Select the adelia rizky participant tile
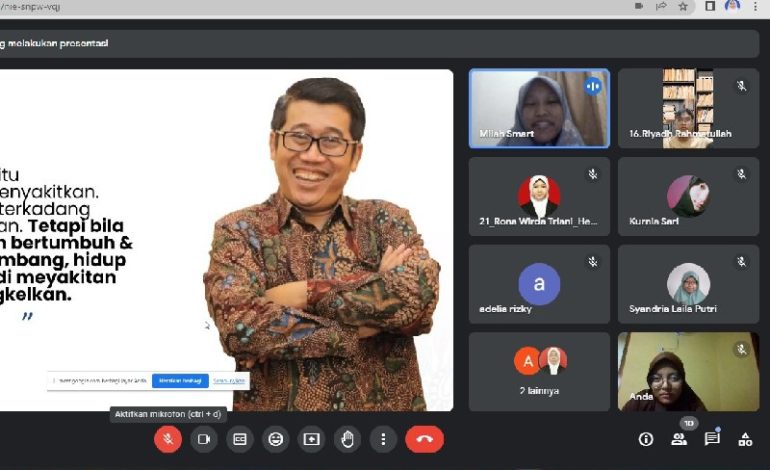Image resolution: width=770 pixels, height=470 pixels. pos(539,284)
